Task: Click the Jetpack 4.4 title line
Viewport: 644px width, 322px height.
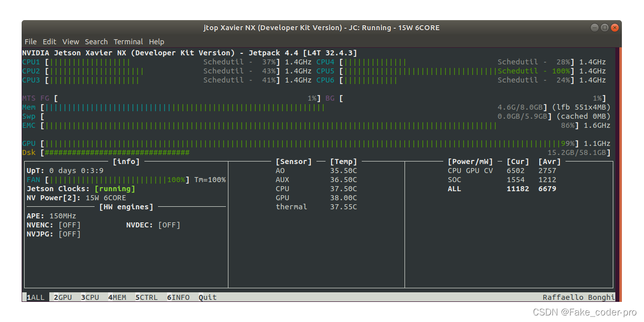Action: pos(190,53)
